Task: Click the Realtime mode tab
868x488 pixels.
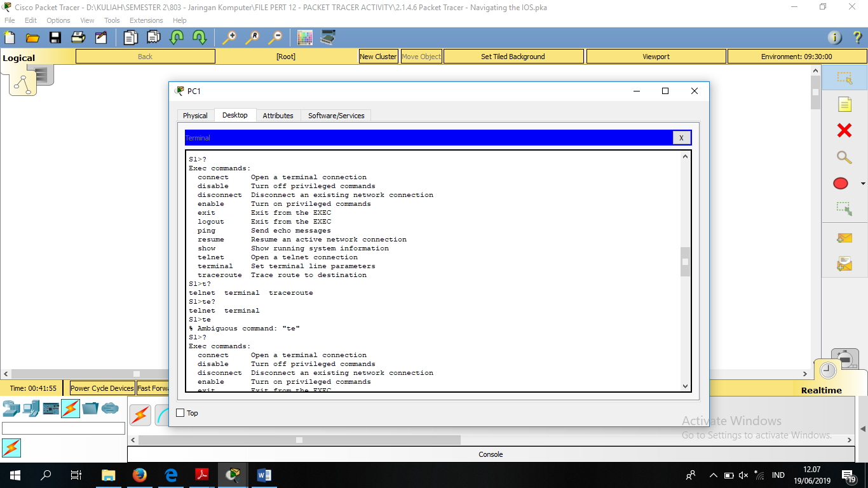Action: tap(821, 390)
